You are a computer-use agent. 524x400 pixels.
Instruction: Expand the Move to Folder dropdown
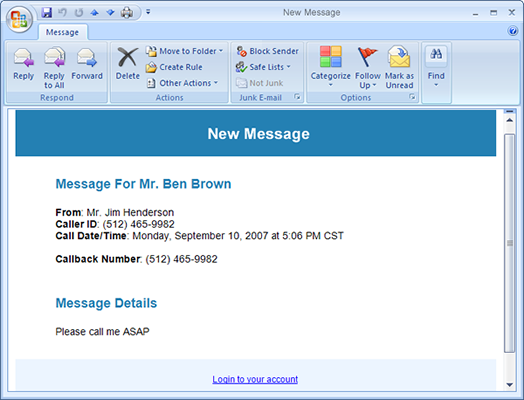click(x=185, y=51)
